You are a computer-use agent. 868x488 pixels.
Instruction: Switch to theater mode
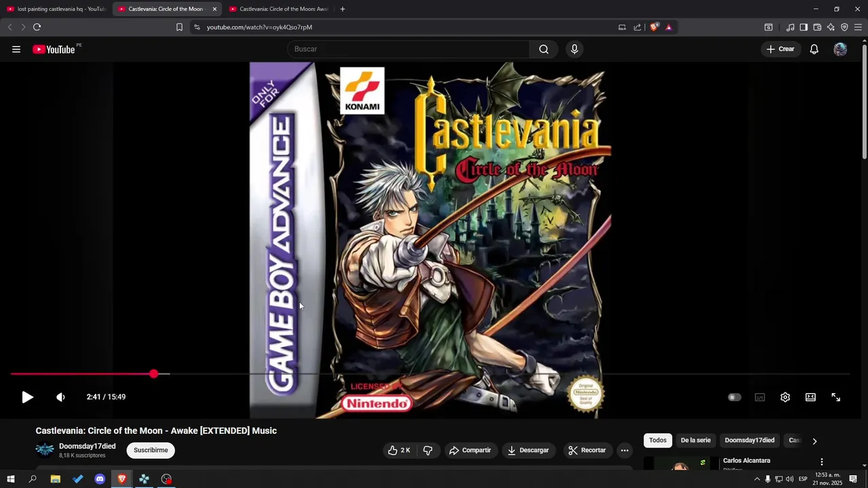point(810,397)
